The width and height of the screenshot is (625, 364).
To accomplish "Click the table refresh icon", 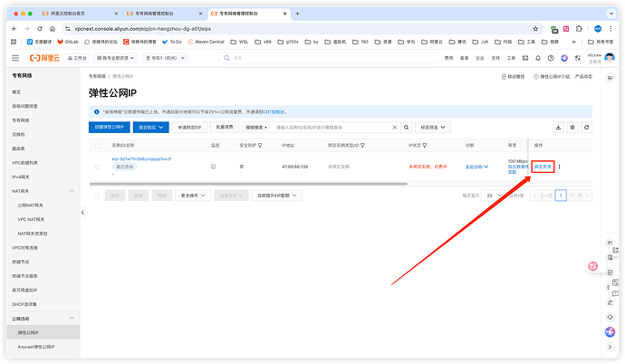I will [x=585, y=128].
